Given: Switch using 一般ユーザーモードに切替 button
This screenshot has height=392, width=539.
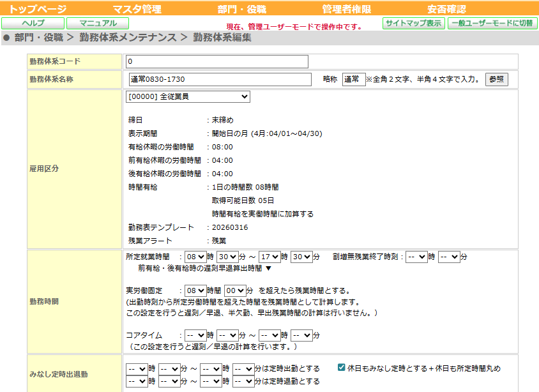Looking at the screenshot, I should (492, 23).
